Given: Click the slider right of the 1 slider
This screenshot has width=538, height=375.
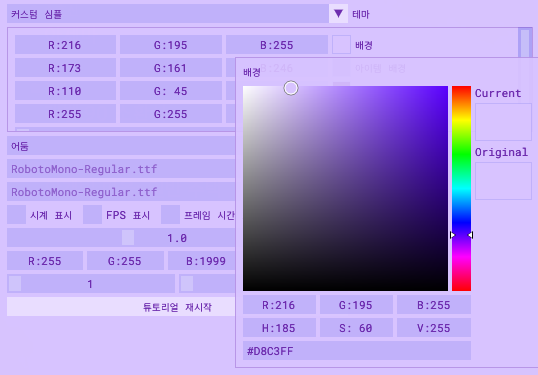Looking at the screenshot, I should pos(207,283).
